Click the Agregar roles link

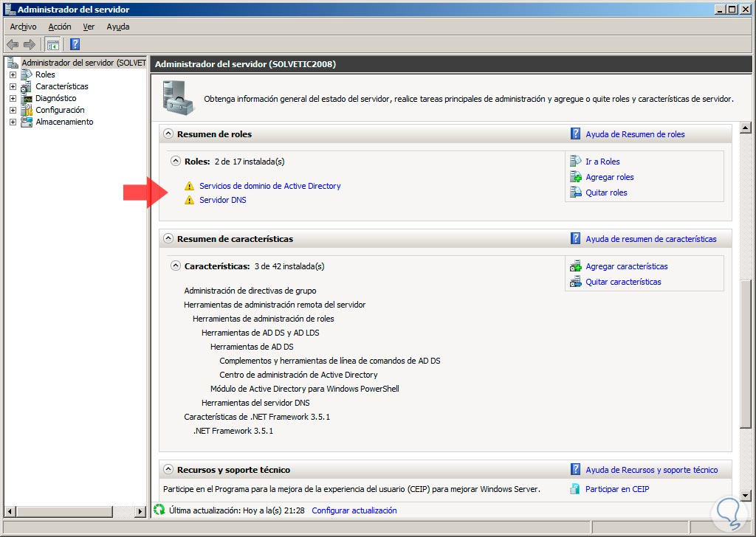coord(610,177)
